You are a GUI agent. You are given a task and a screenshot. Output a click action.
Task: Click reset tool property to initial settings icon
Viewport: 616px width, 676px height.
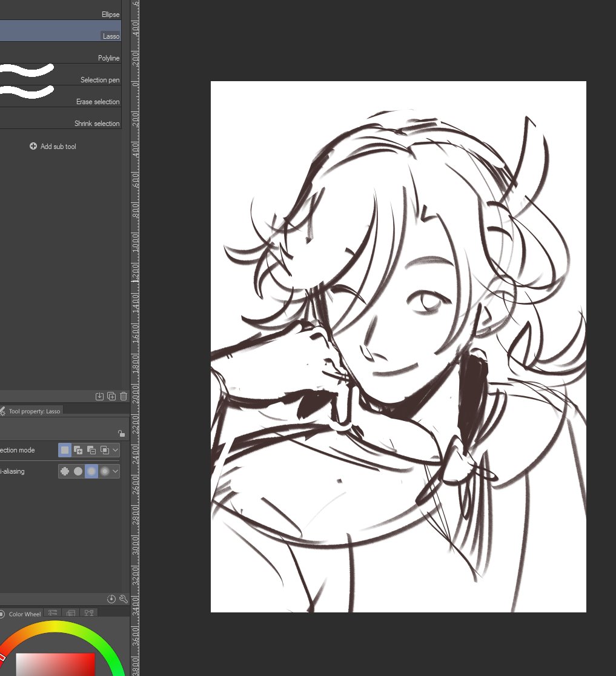pyautogui.click(x=111, y=599)
